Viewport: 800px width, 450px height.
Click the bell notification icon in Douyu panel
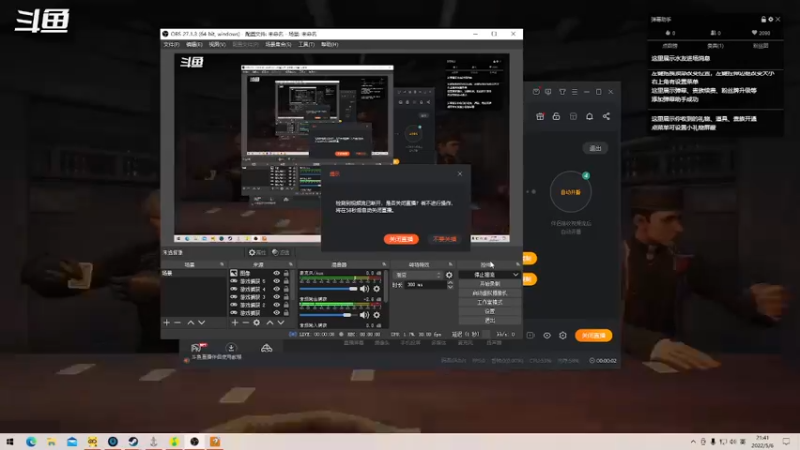click(x=589, y=116)
